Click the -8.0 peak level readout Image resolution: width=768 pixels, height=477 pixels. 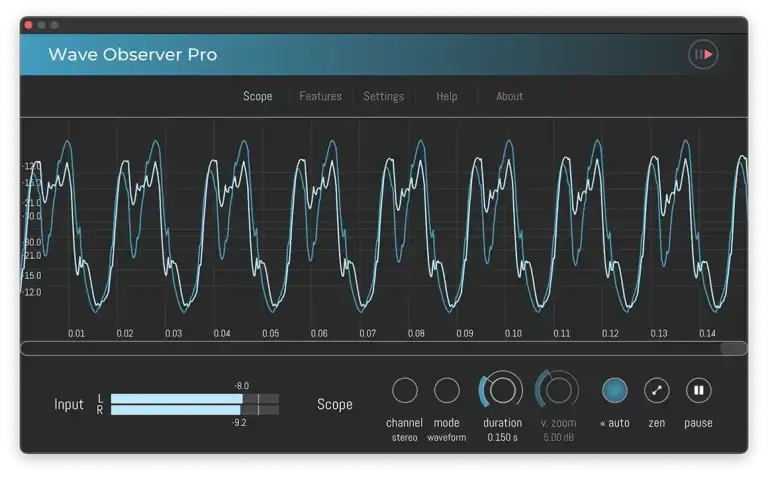(241, 386)
